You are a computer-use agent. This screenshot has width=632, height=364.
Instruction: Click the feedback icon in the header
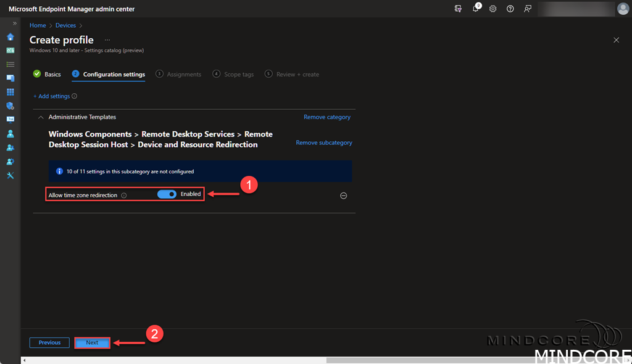click(527, 9)
